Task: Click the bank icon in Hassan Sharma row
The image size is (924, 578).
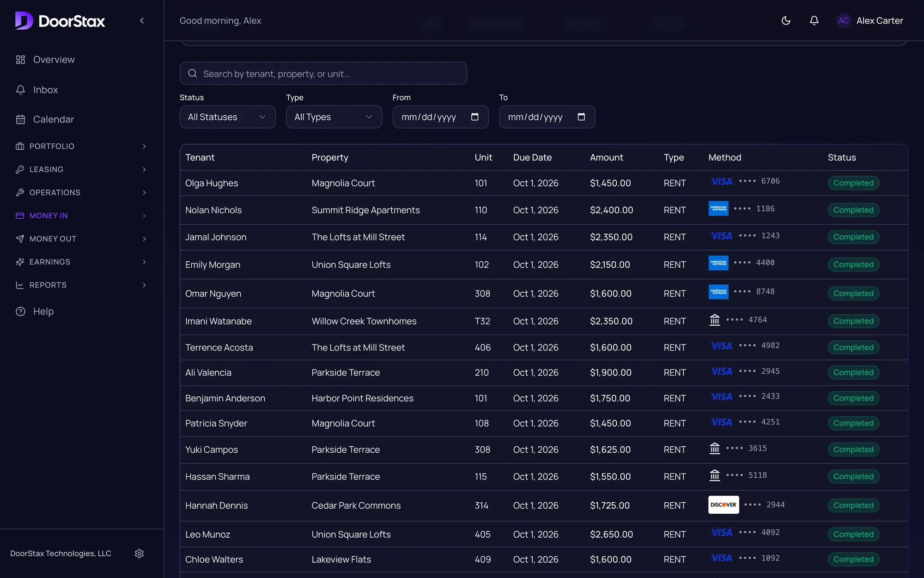Action: [x=715, y=475]
